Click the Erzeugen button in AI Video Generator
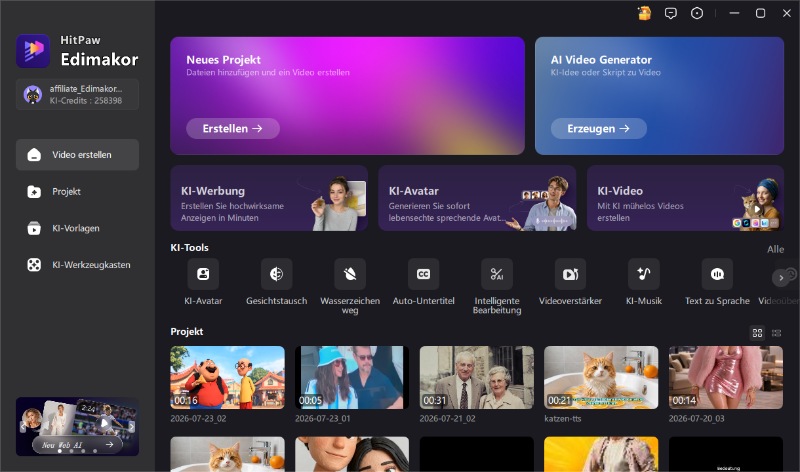Image resolution: width=800 pixels, height=472 pixels. [598, 129]
